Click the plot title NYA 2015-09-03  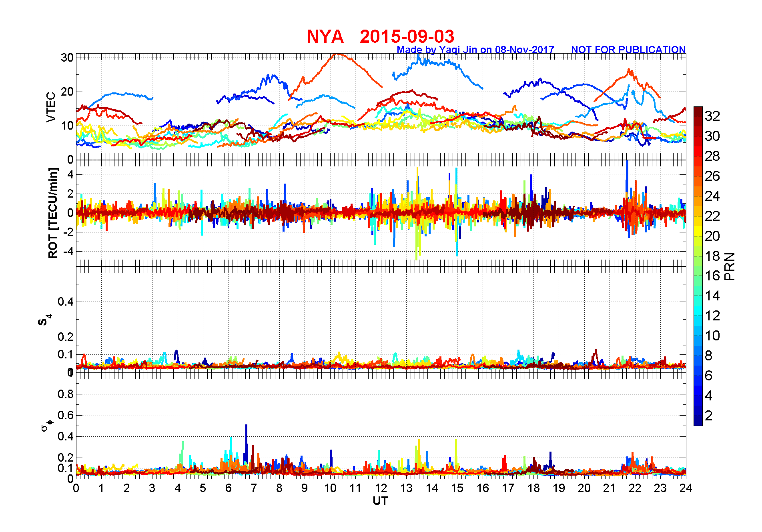380,37
